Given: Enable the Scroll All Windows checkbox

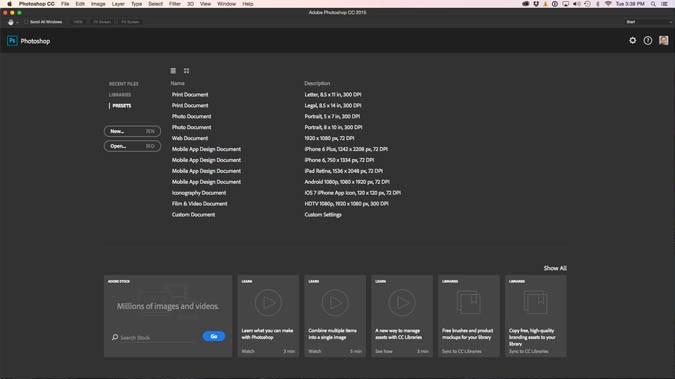Looking at the screenshot, I should click(26, 22).
